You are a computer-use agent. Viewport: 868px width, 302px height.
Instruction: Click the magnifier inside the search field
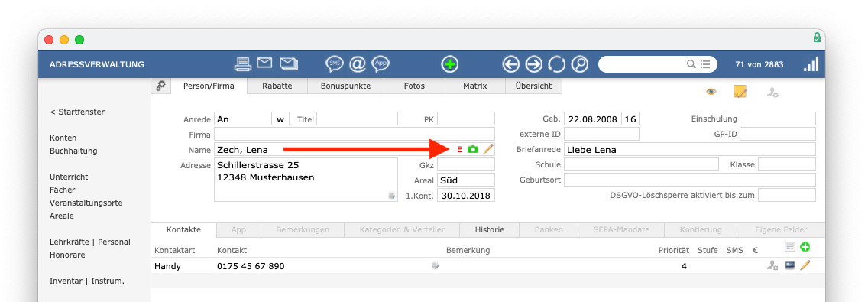click(x=691, y=64)
